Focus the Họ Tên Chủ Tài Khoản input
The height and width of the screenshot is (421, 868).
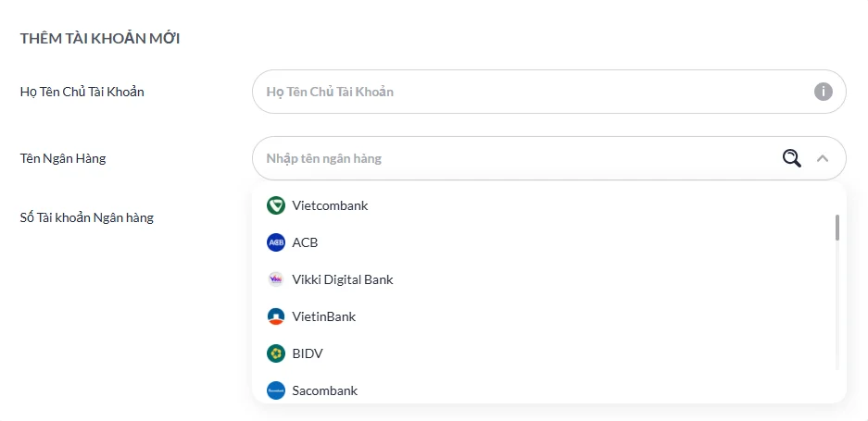528,92
